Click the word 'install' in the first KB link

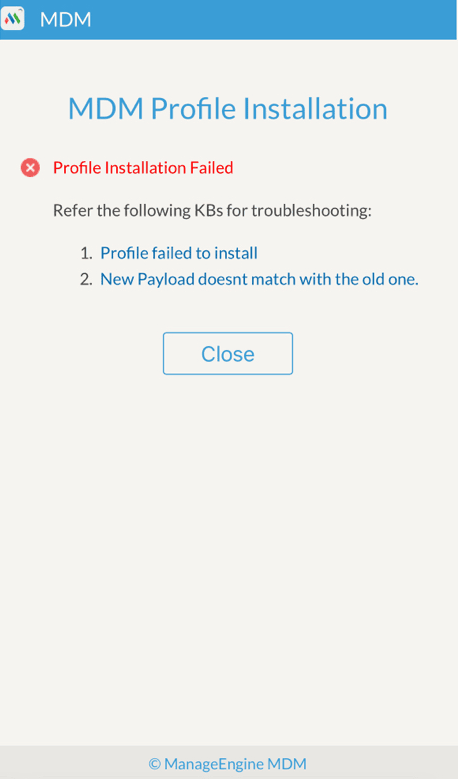pyautogui.click(x=236, y=253)
